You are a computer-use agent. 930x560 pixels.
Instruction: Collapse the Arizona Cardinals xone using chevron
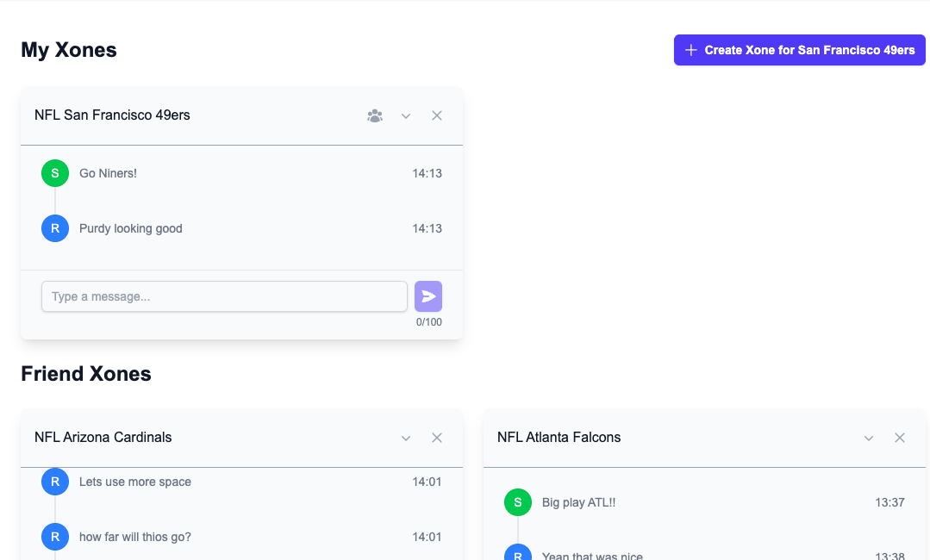click(x=406, y=438)
